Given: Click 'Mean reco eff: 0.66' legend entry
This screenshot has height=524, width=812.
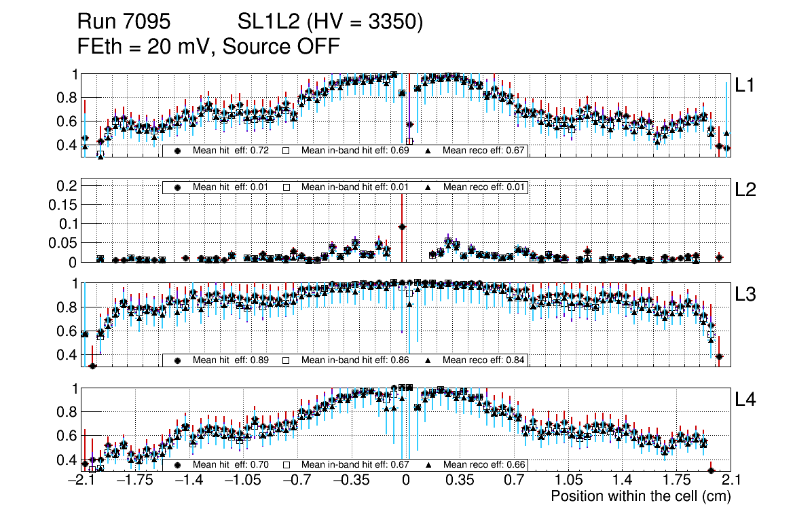Looking at the screenshot, I should 484,466.
